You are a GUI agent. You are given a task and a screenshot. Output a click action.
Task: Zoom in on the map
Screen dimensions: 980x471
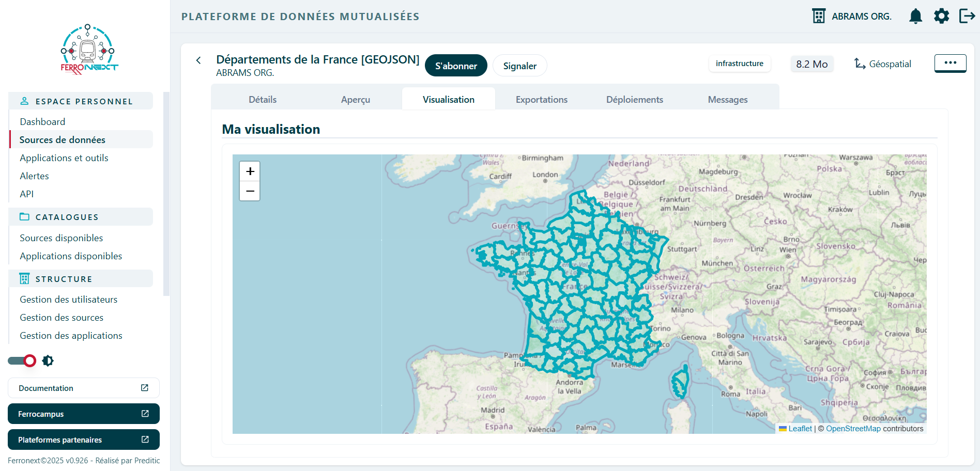(x=250, y=171)
